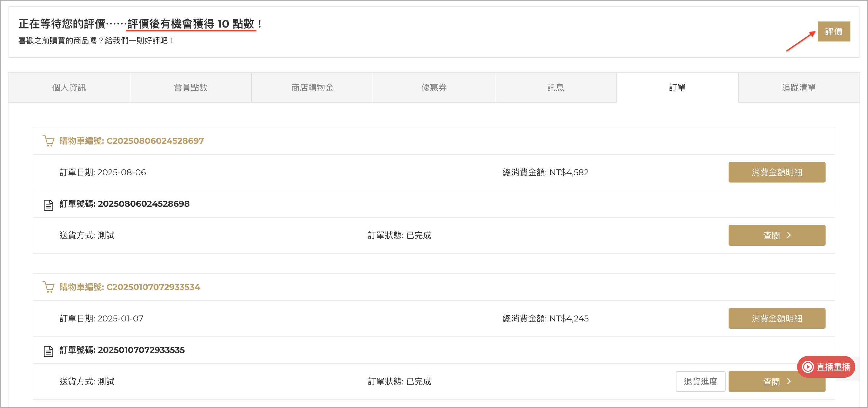View order 20250806024528698 with 查閱 button
The width and height of the screenshot is (868, 408).
pos(777,235)
